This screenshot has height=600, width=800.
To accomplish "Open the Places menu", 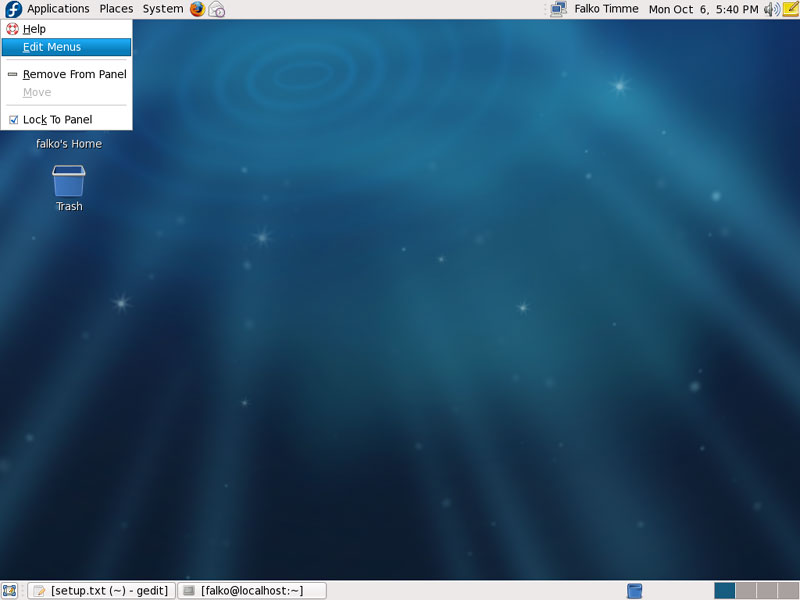I will 116,9.
